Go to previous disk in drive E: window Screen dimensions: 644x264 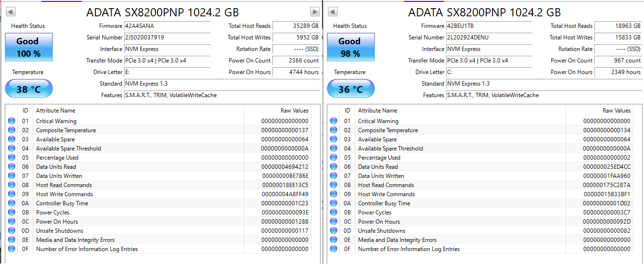(11, 12)
